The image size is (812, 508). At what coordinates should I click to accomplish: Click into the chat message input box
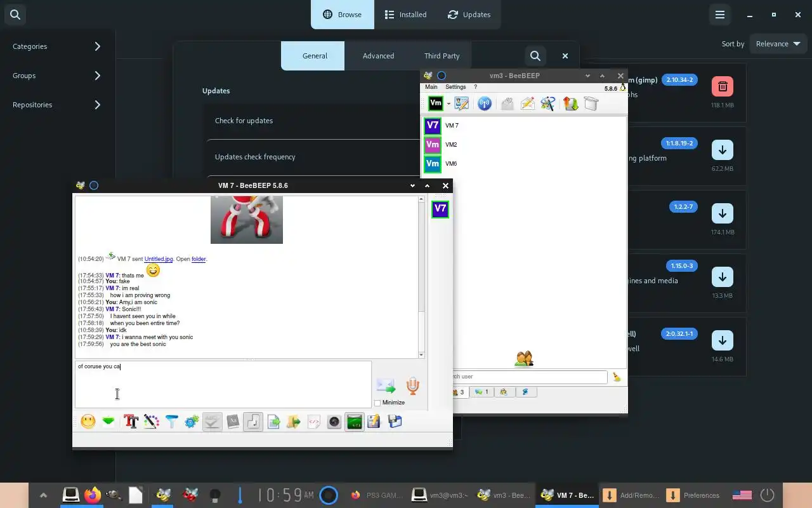(223, 384)
